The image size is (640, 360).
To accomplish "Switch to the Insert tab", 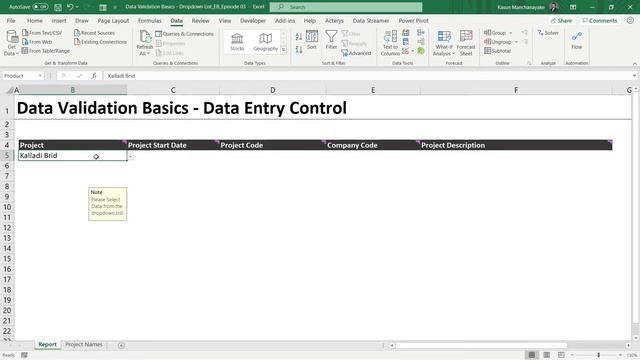I will pos(59,20).
